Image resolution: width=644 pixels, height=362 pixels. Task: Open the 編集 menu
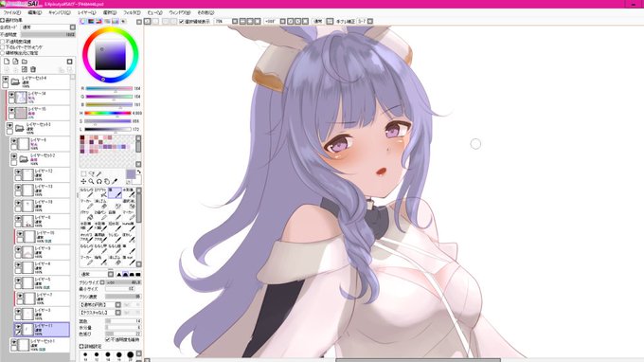pyautogui.click(x=34, y=12)
